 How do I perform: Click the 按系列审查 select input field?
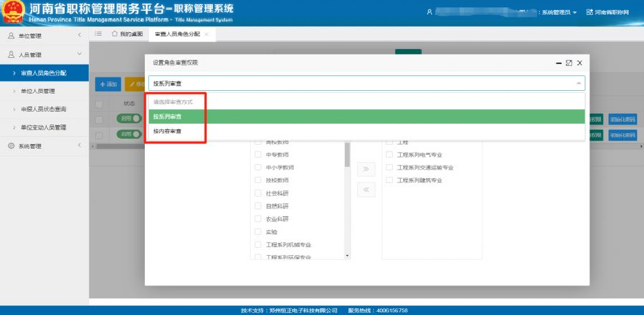[x=366, y=83]
